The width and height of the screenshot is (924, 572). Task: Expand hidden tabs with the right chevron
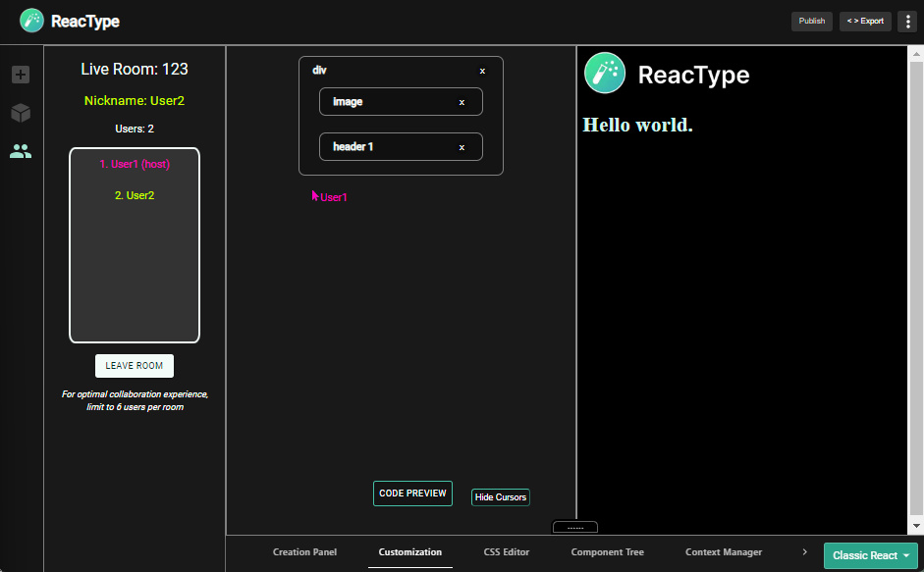click(x=804, y=551)
